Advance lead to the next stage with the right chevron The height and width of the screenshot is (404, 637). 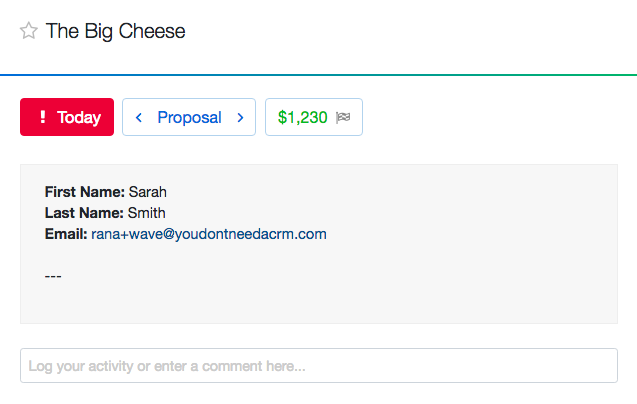point(240,118)
